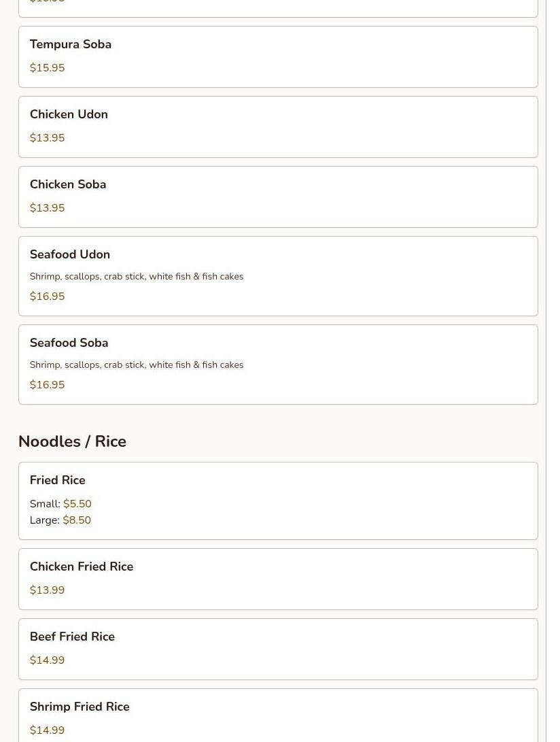This screenshot has width=560, height=742.
Task: Choose the Chicken Soba menu item
Action: coord(68,185)
